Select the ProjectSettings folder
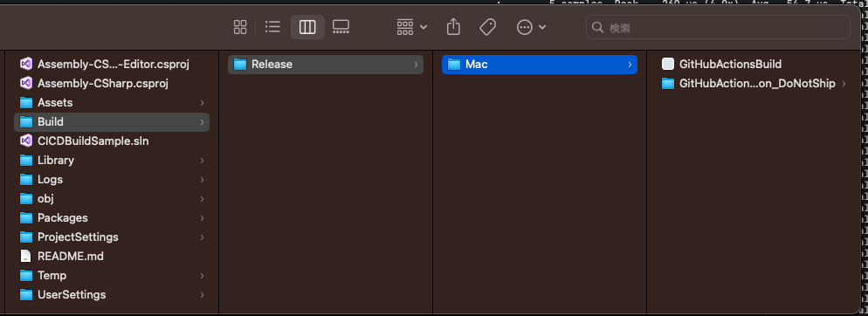 [x=111, y=237]
